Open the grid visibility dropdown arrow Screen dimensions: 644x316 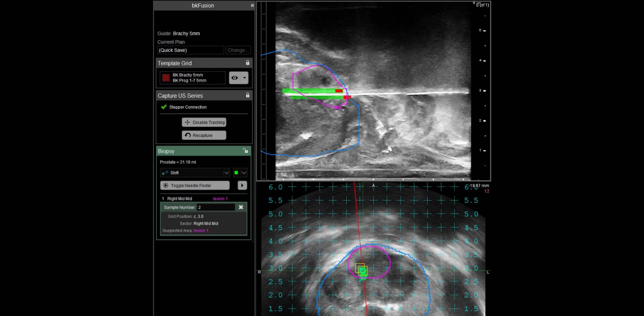(244, 78)
